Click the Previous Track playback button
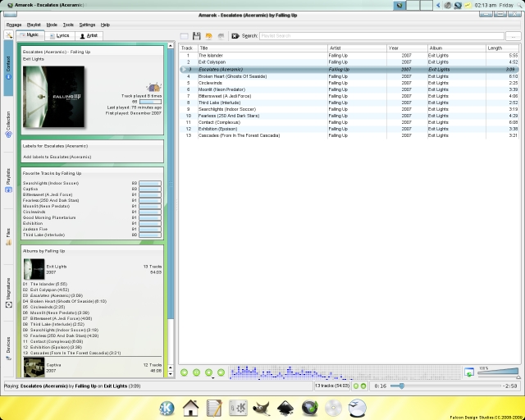 click(184, 372)
